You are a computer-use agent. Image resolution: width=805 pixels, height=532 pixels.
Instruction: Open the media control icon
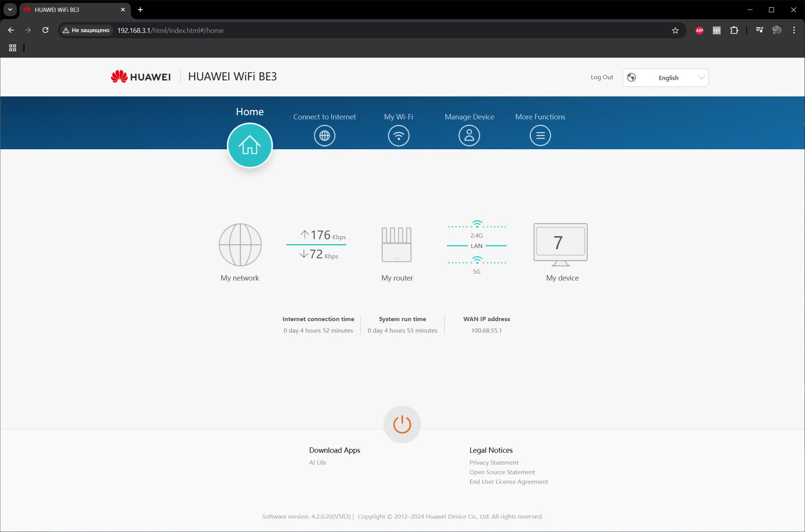tap(759, 30)
